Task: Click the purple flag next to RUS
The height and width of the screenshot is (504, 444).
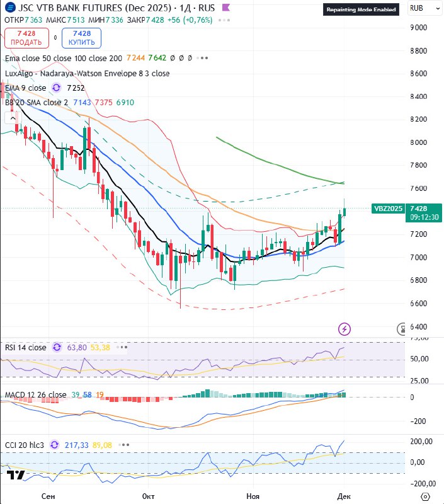Action: click(225, 8)
